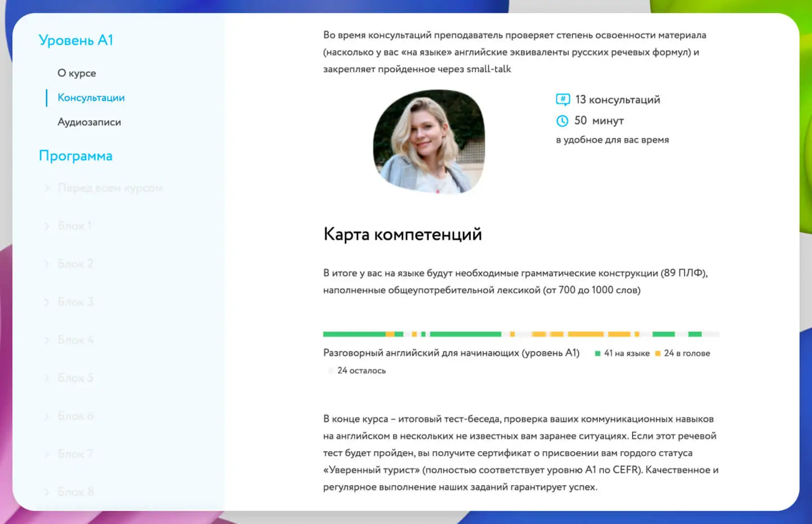Image resolution: width=812 pixels, height=524 pixels.
Task: Click the 13 консультаций text
Action: tap(617, 100)
